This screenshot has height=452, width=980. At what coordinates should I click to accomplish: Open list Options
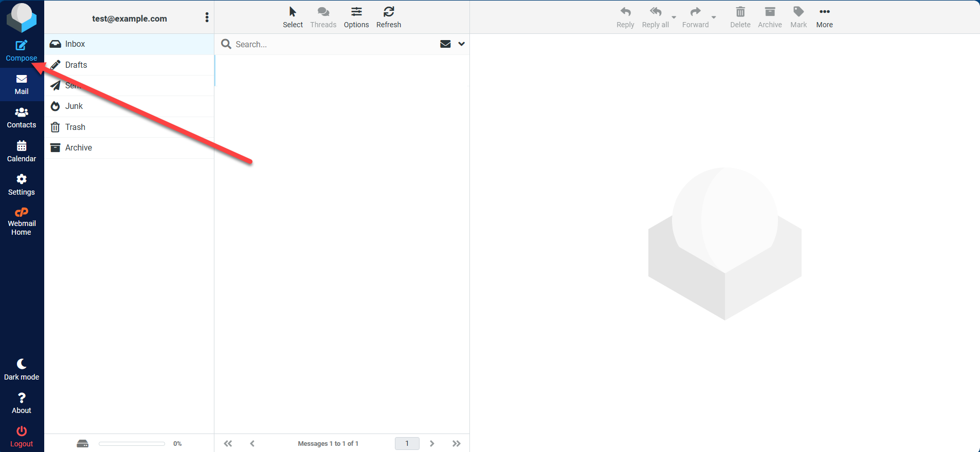[x=356, y=17]
